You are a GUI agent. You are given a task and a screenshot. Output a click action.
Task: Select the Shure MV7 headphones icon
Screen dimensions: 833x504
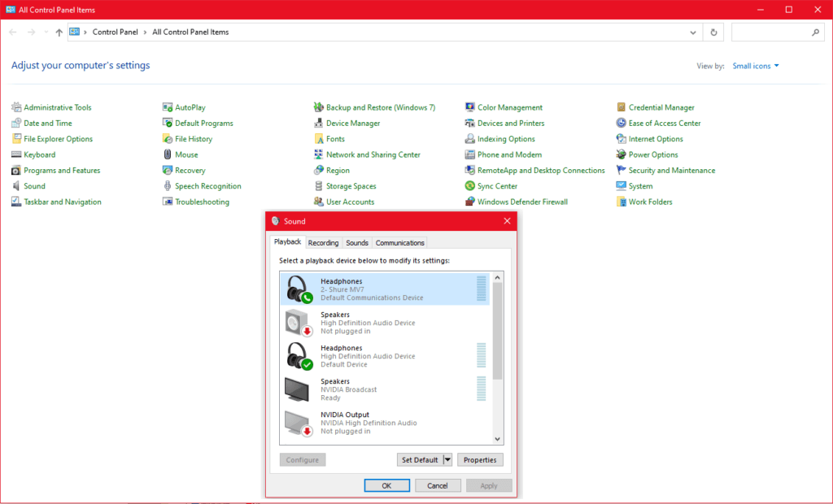point(299,289)
